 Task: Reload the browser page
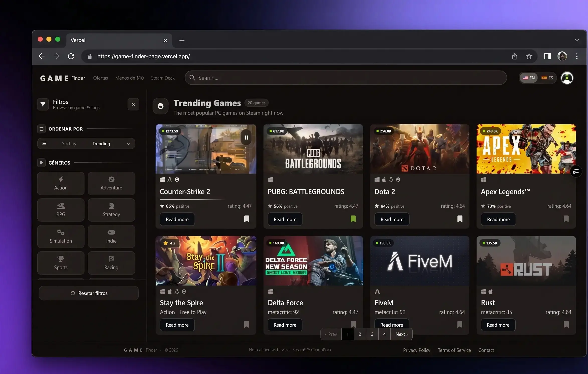click(x=71, y=56)
